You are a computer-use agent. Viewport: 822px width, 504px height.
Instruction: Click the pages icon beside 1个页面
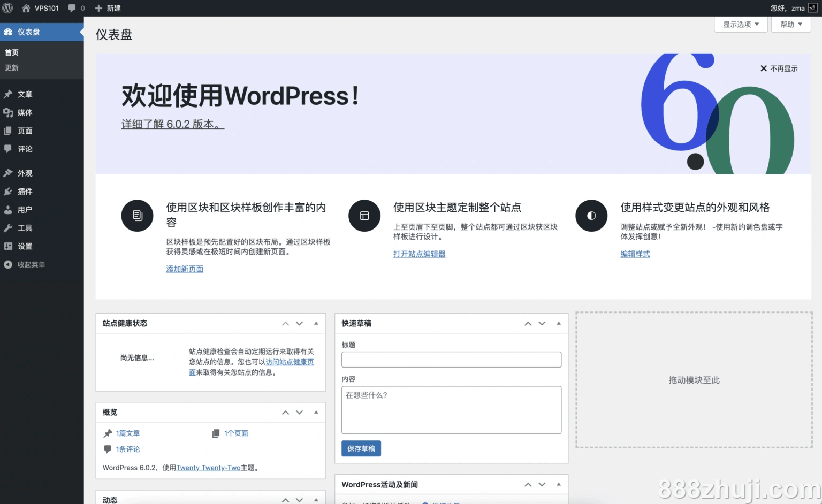tap(216, 433)
